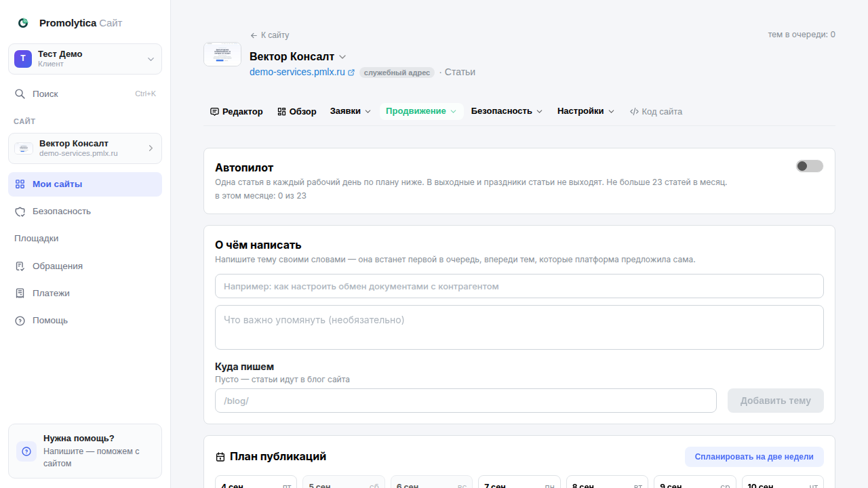Open the Код сайта tab
868x488 pixels.
tap(656, 112)
